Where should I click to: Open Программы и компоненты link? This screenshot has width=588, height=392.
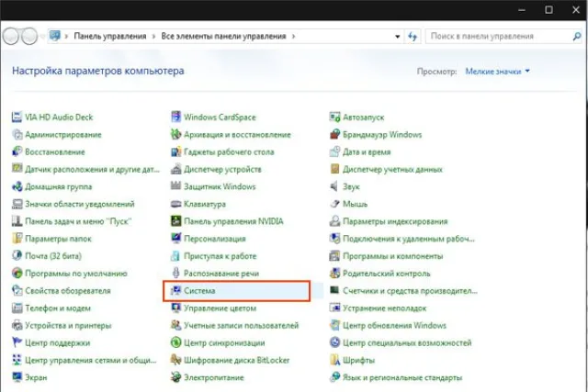(x=392, y=256)
